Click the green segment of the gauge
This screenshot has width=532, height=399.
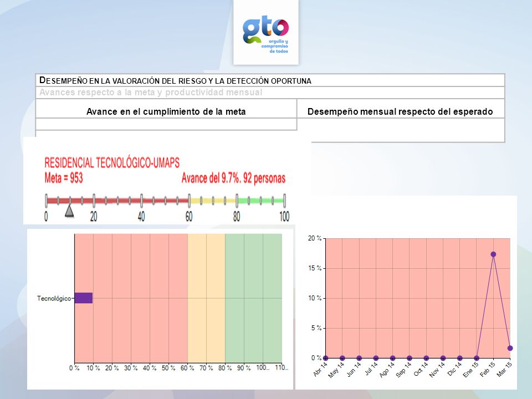point(260,201)
